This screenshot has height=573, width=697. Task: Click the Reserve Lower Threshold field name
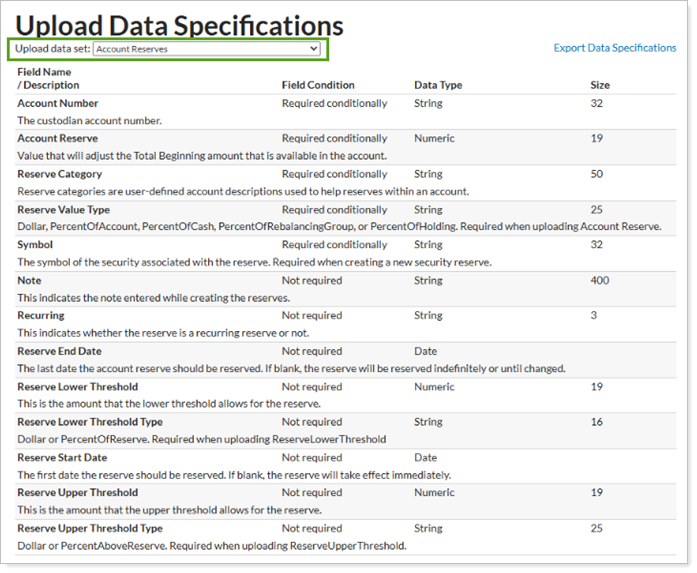pos(78,387)
